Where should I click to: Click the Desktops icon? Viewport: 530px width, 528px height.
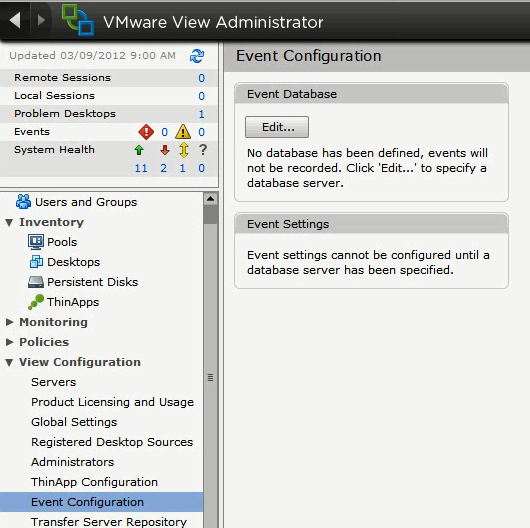coord(36,262)
